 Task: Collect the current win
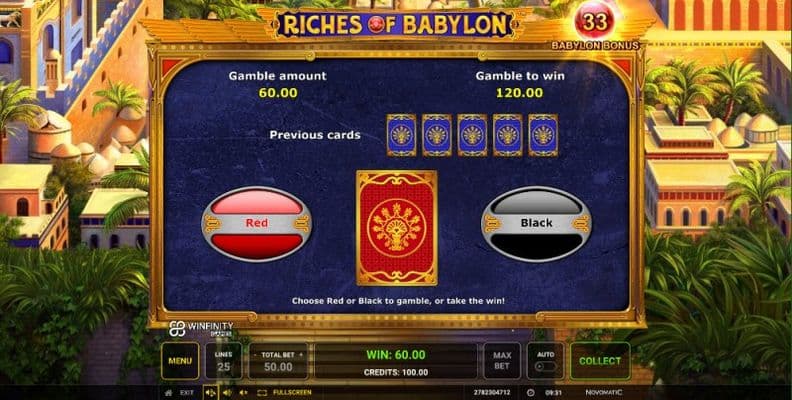600,361
